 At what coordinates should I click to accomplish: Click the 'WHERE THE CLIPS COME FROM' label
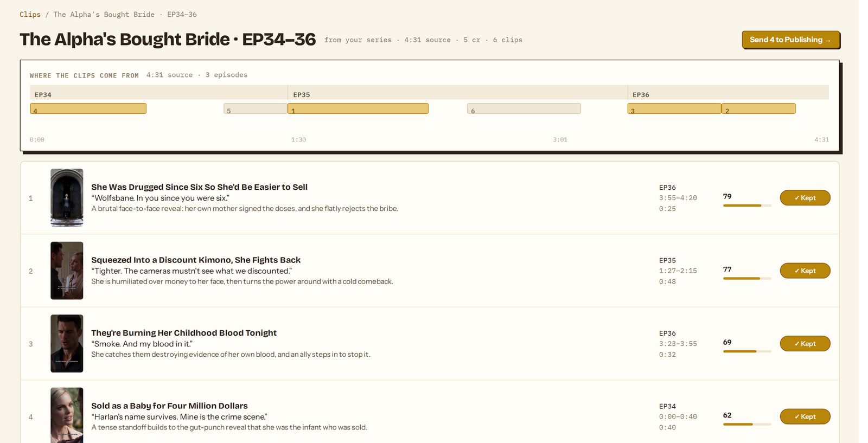pos(84,76)
